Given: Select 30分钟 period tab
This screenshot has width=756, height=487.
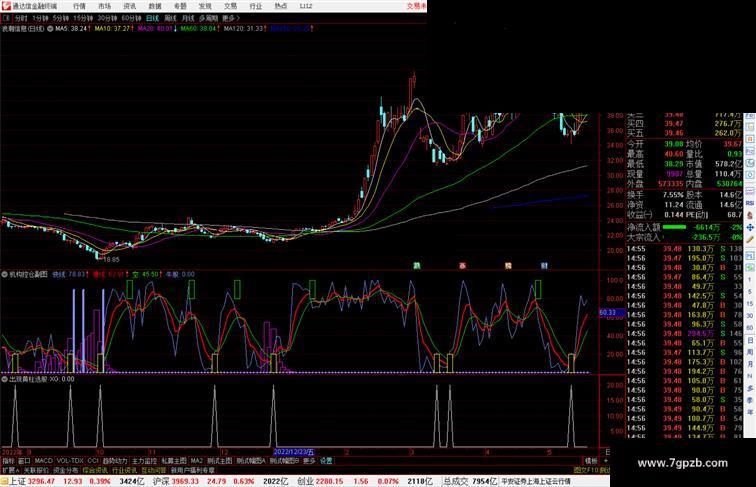Looking at the screenshot, I should click(107, 18).
